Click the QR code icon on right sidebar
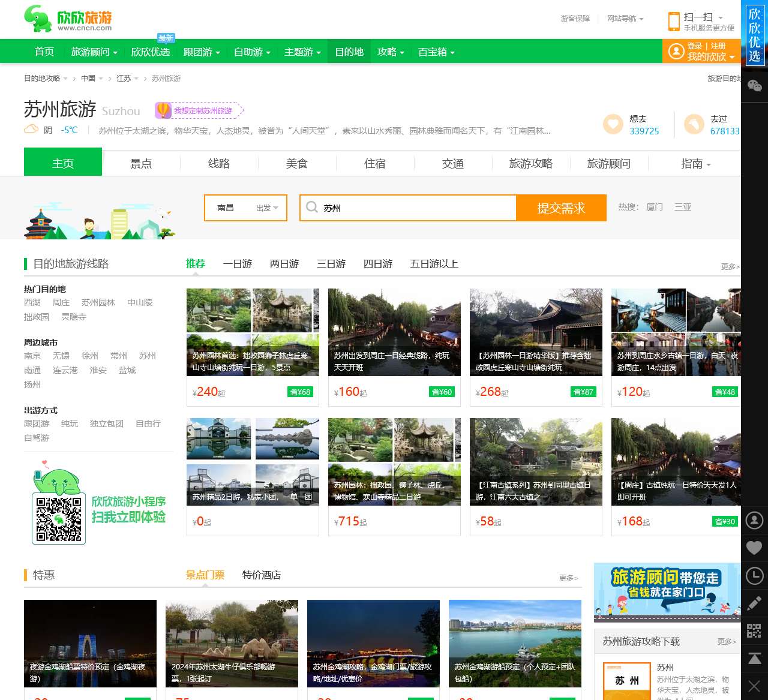This screenshot has width=768, height=700. pyautogui.click(x=754, y=630)
